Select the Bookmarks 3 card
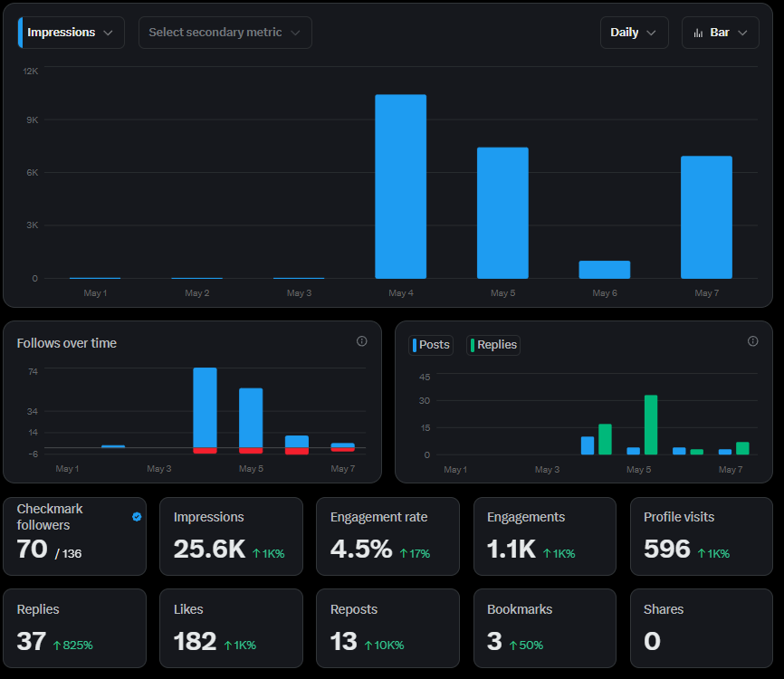This screenshot has height=679, width=784. pos(544,628)
